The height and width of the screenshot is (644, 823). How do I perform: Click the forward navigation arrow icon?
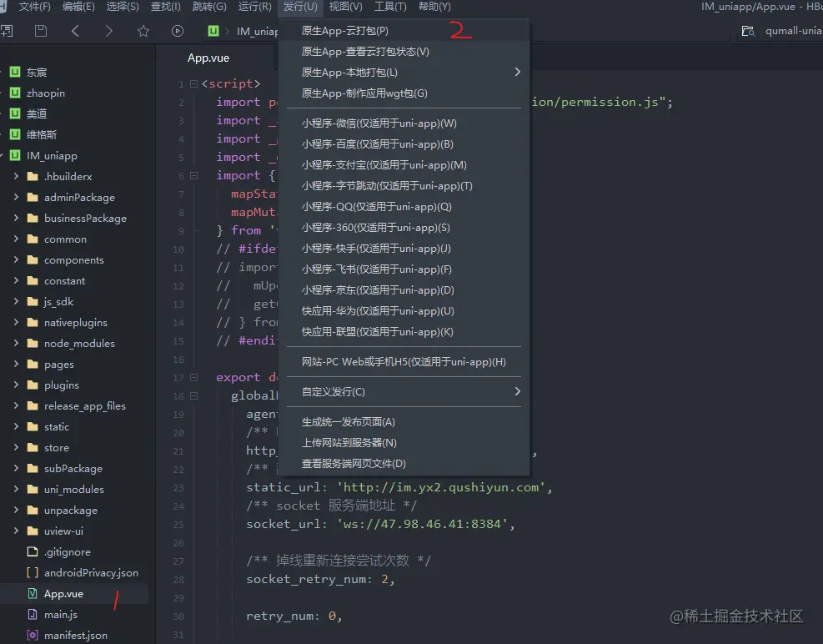108,31
